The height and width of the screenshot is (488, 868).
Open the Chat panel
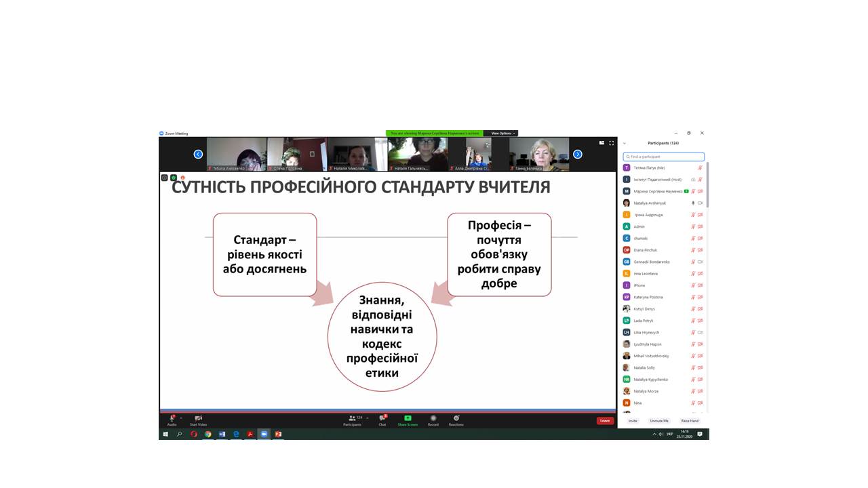(x=382, y=419)
